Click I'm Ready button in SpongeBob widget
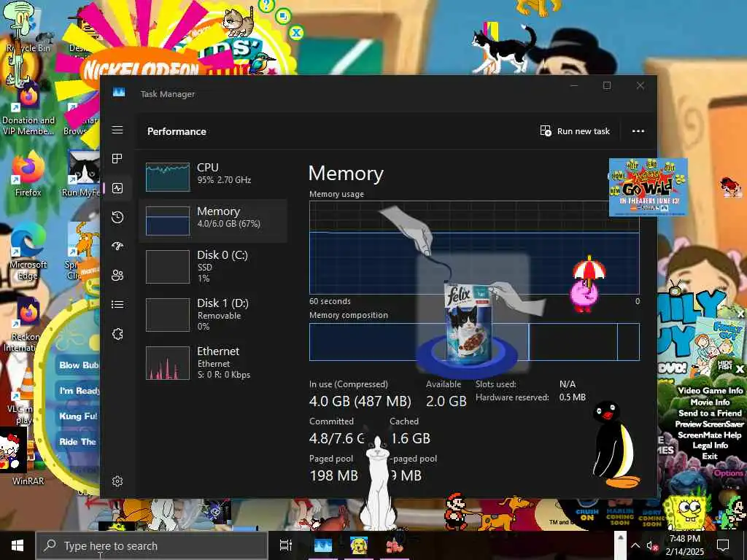The width and height of the screenshot is (747, 560). click(77, 391)
